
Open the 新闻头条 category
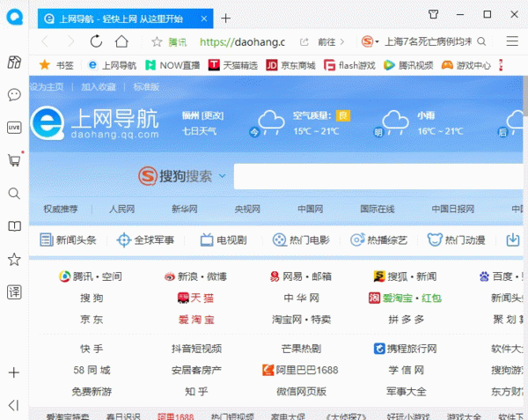click(68, 240)
